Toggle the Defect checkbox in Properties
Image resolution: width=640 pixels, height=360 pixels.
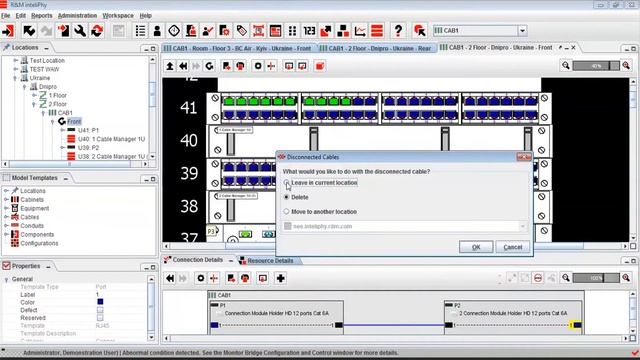click(100, 310)
